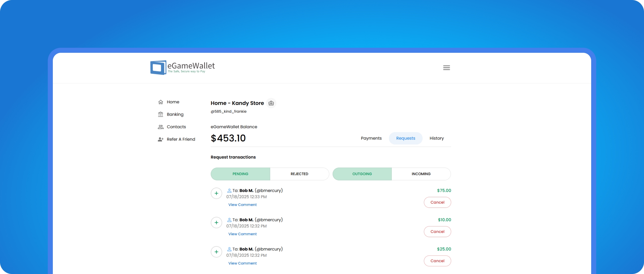
Task: Cancel the $75.00 request to Bob M.
Action: click(437, 202)
